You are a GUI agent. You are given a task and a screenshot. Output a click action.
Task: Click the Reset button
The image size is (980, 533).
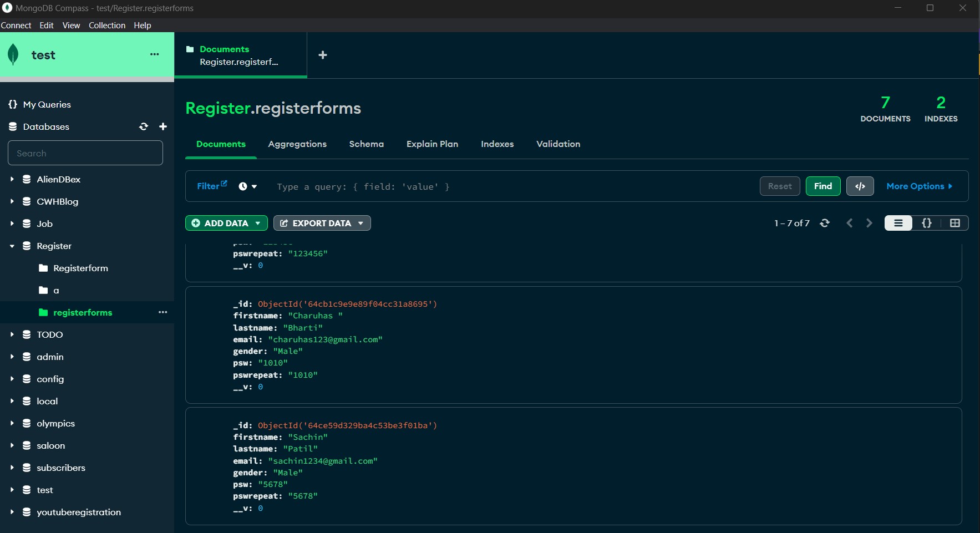click(x=780, y=186)
